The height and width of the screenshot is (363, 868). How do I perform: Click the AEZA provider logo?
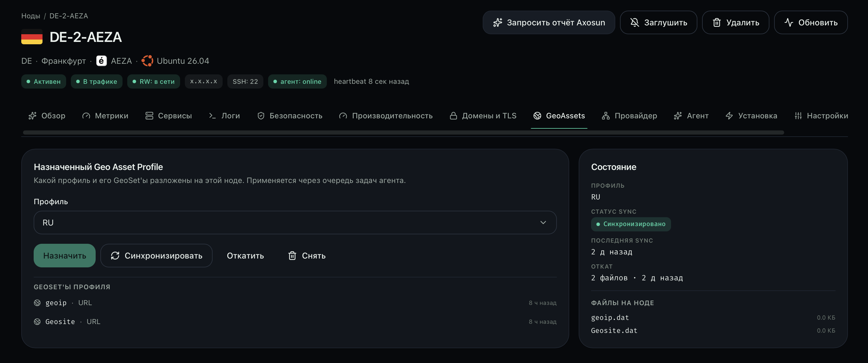click(102, 61)
